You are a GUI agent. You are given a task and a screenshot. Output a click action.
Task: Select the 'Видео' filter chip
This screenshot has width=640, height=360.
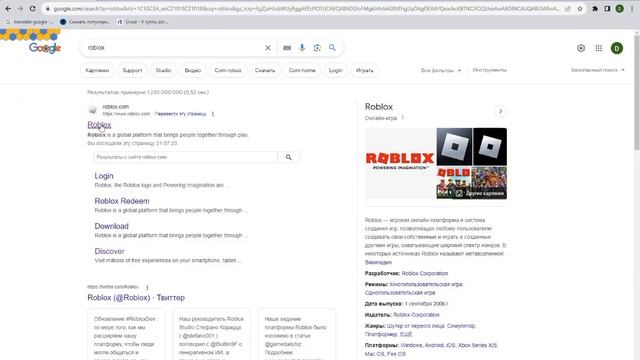click(x=193, y=70)
